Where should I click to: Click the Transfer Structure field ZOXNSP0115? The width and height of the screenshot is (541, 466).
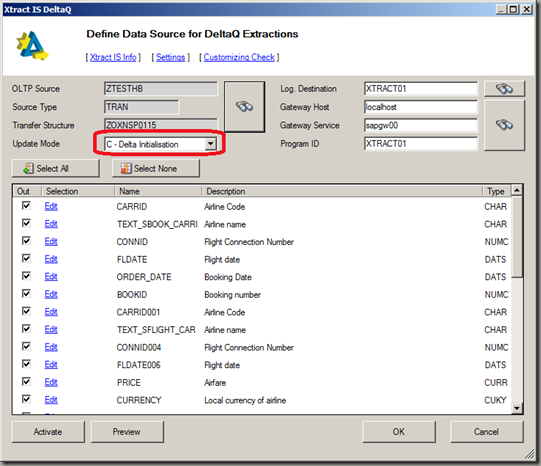click(161, 125)
